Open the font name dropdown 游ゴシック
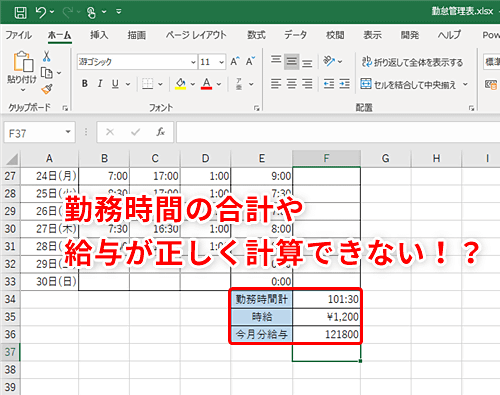Screen dimensions: 500x395 pos(193,62)
